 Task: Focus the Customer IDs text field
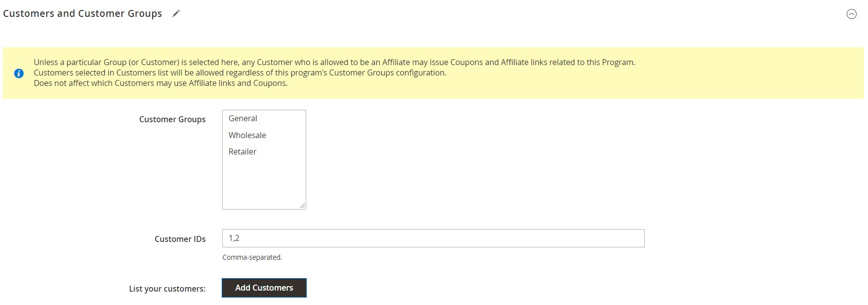click(433, 238)
